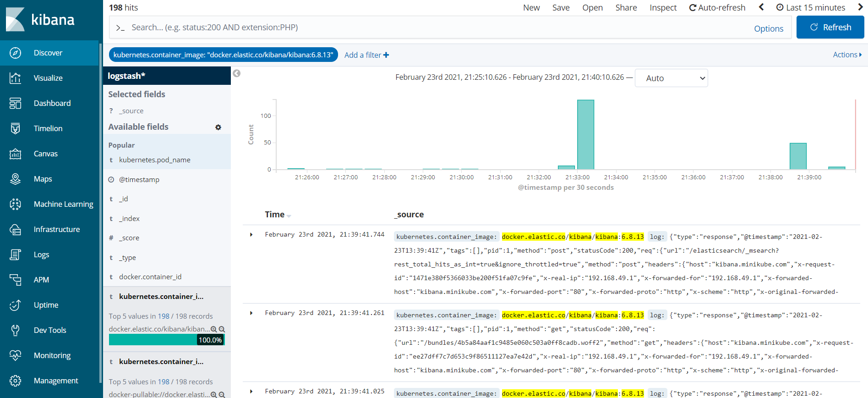Filter out docker-pullable value (minus magnifier)

click(222, 394)
